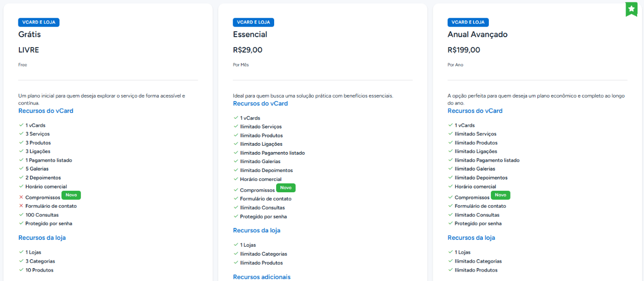This screenshot has height=281, width=644.
Task: Click VCARD E LOJA badge above Essencial
Action: (253, 22)
